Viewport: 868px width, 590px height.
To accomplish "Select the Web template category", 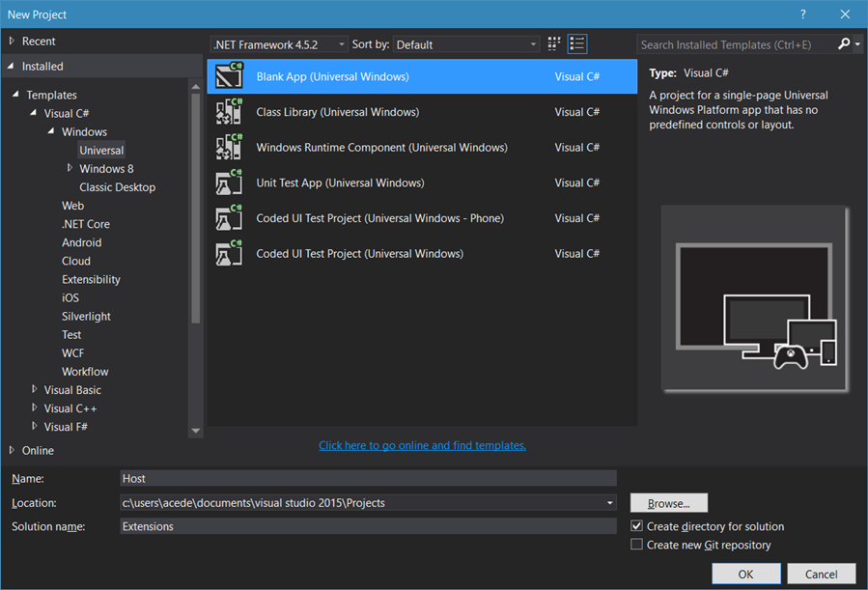I will [x=72, y=206].
